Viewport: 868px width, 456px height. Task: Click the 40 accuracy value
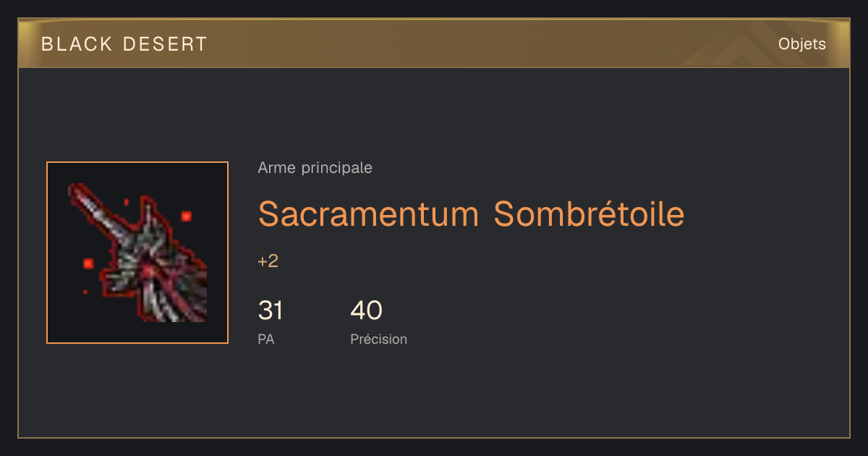click(366, 311)
